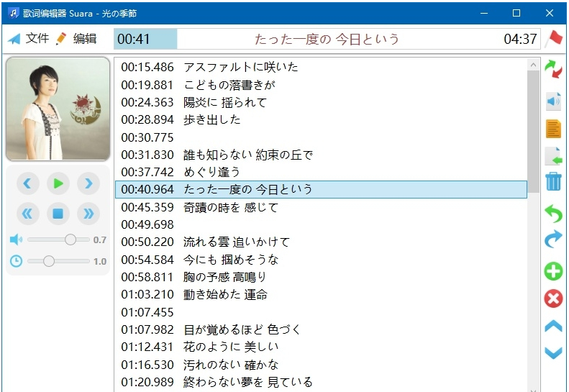Click the blue trash can delete icon

553,181
